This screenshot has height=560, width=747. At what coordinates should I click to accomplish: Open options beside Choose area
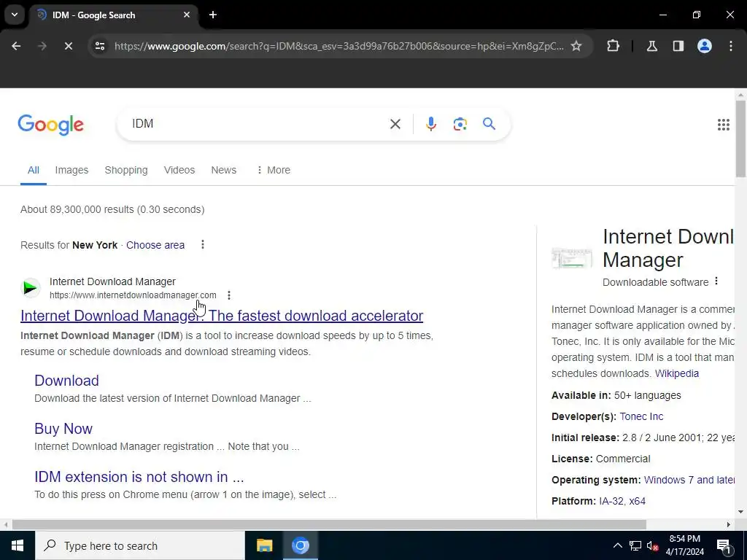(x=203, y=245)
